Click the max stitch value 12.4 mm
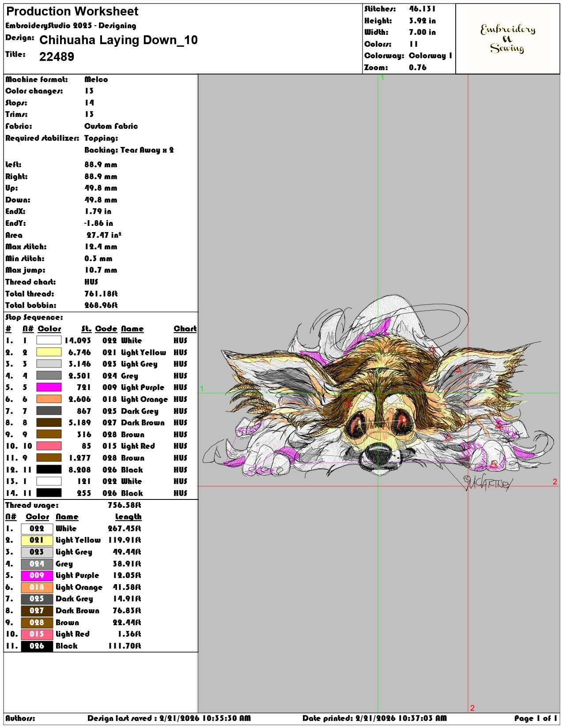This screenshot has width=563, height=728. tap(101, 247)
